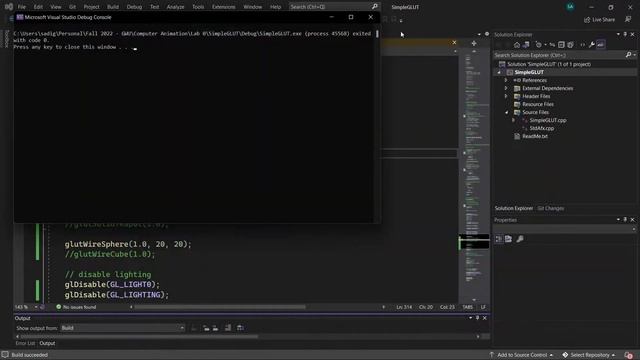Expand the Header Files folder
This screenshot has height=360, width=640.
506,96
